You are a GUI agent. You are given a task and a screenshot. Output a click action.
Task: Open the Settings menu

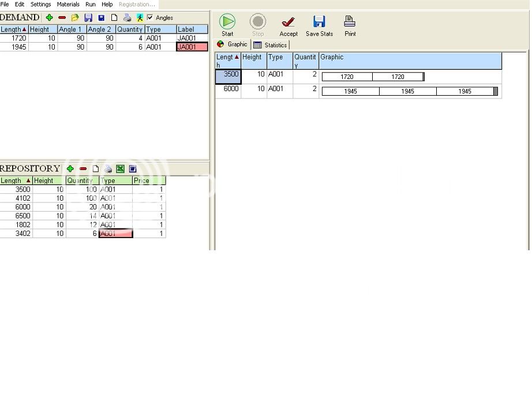click(x=40, y=4)
